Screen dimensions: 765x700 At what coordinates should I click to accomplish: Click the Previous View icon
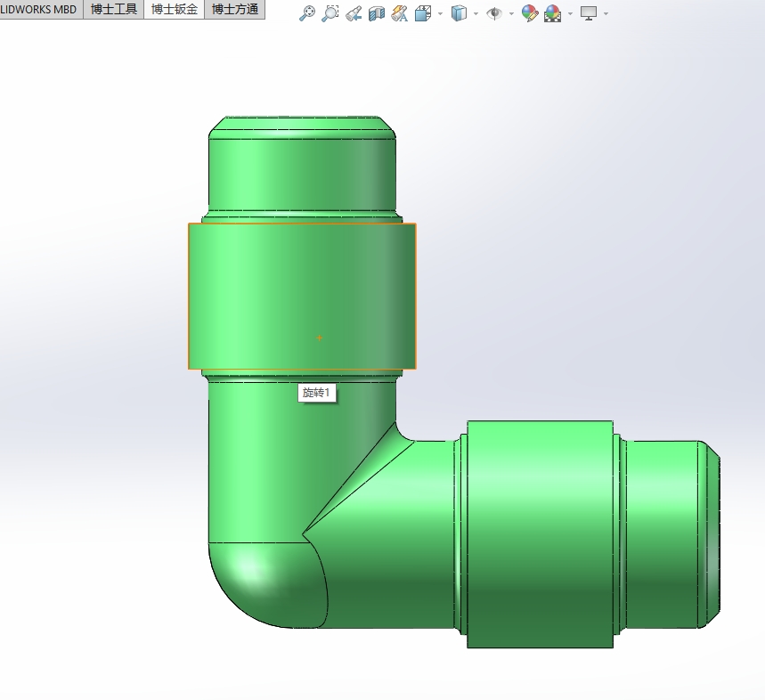tap(354, 13)
